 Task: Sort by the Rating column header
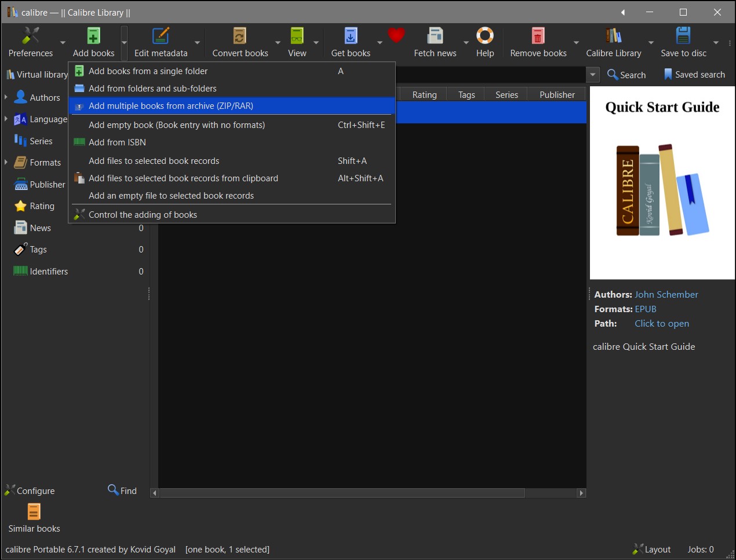(x=424, y=94)
